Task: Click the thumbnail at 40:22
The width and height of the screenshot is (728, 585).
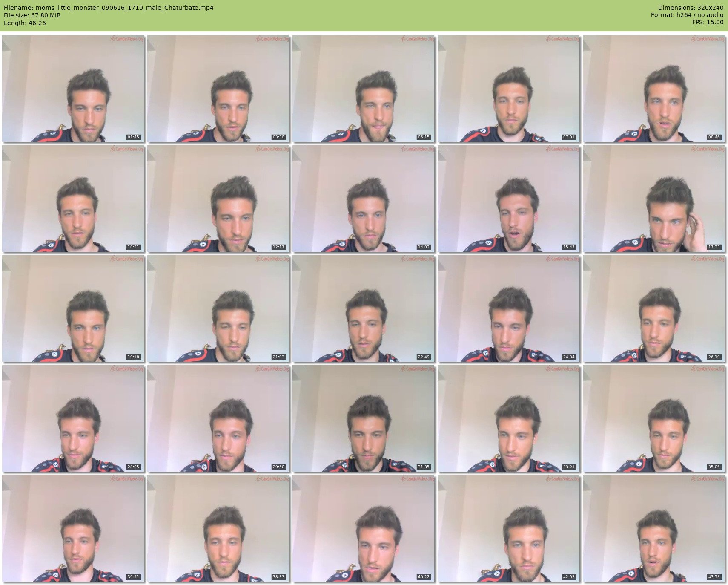Action: [x=364, y=528]
